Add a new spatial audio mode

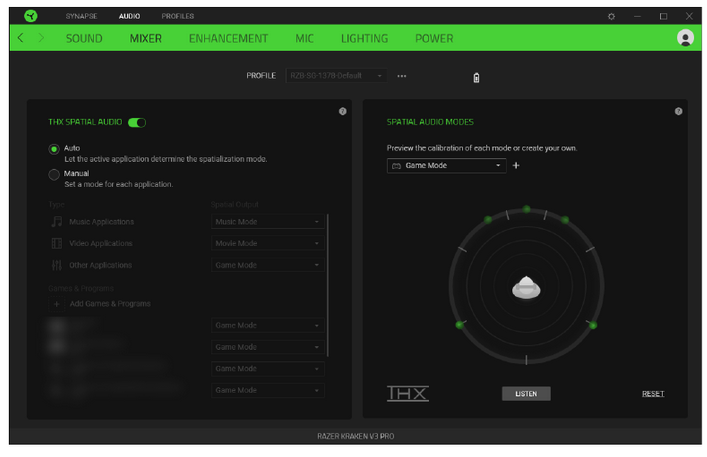[516, 165]
